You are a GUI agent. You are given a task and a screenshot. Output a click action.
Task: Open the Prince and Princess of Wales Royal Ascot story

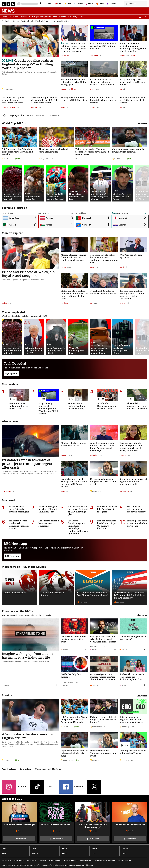(28, 273)
